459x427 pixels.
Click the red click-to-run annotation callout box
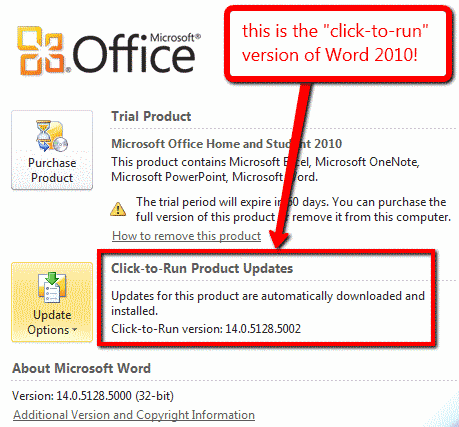click(x=338, y=43)
